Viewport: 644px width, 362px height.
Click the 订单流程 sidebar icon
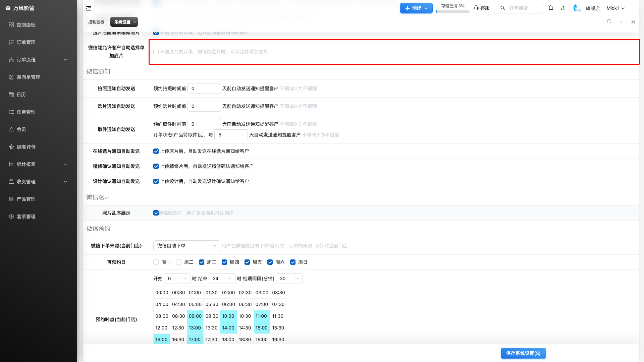[x=11, y=60]
